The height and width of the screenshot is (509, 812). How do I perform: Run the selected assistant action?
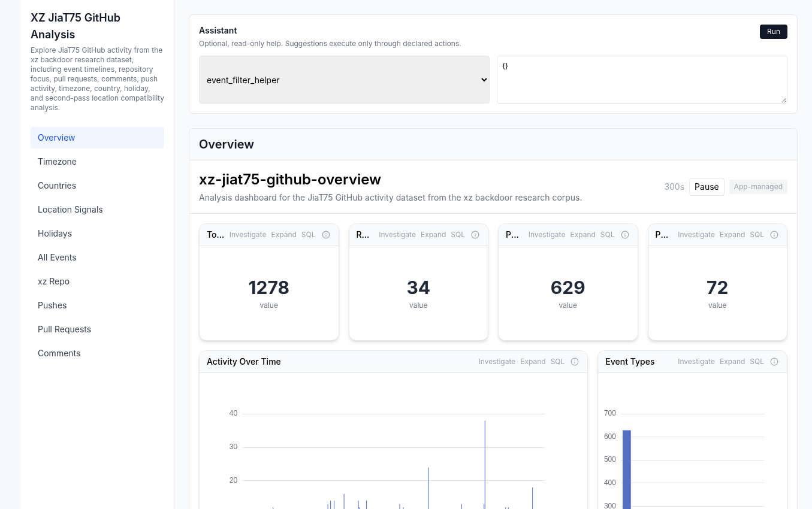(x=773, y=32)
